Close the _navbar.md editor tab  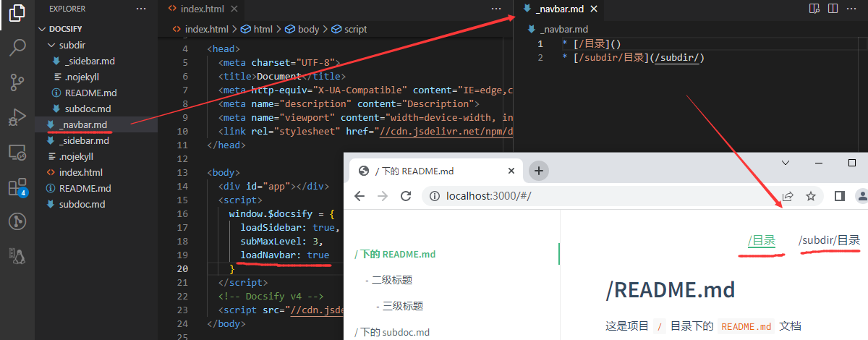pyautogui.click(x=594, y=9)
